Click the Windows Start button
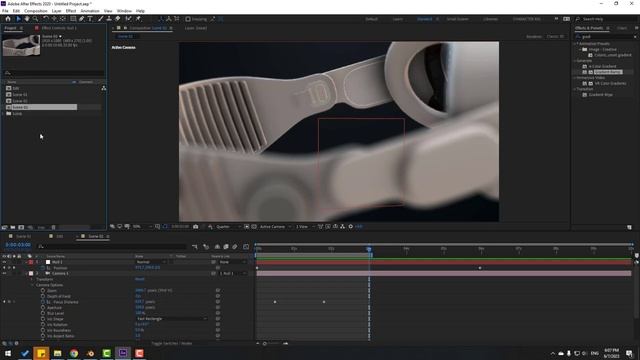This screenshot has height=360, width=640. click(x=8, y=353)
